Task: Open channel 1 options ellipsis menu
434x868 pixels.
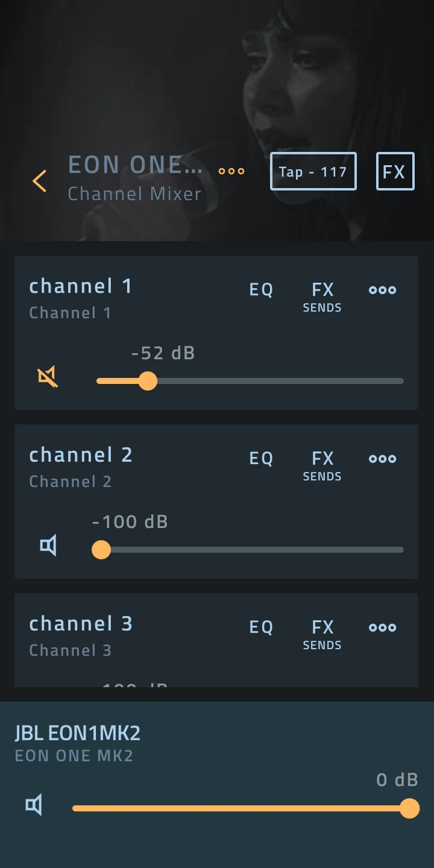Action: [382, 290]
